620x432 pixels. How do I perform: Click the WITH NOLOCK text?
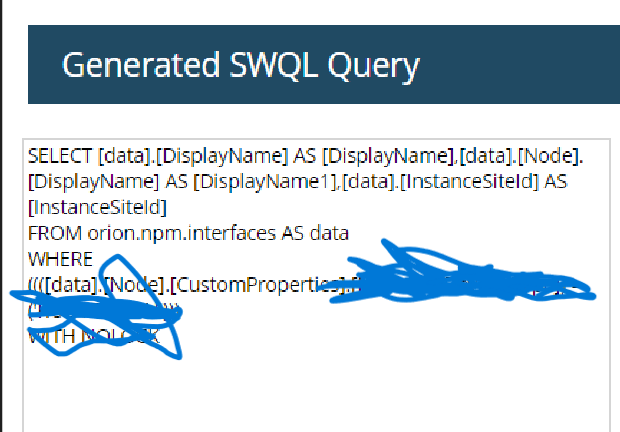point(94,336)
